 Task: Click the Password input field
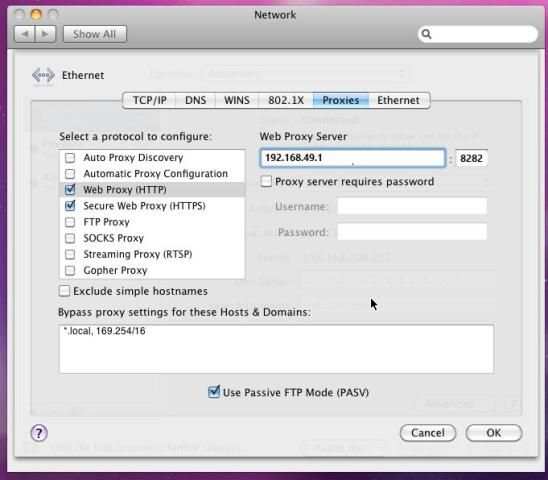point(412,232)
